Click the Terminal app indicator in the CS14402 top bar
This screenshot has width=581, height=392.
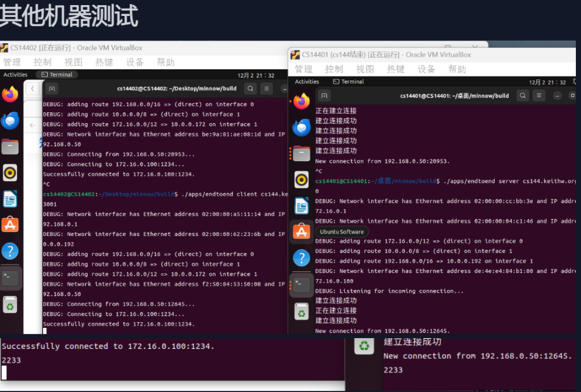[x=57, y=74]
